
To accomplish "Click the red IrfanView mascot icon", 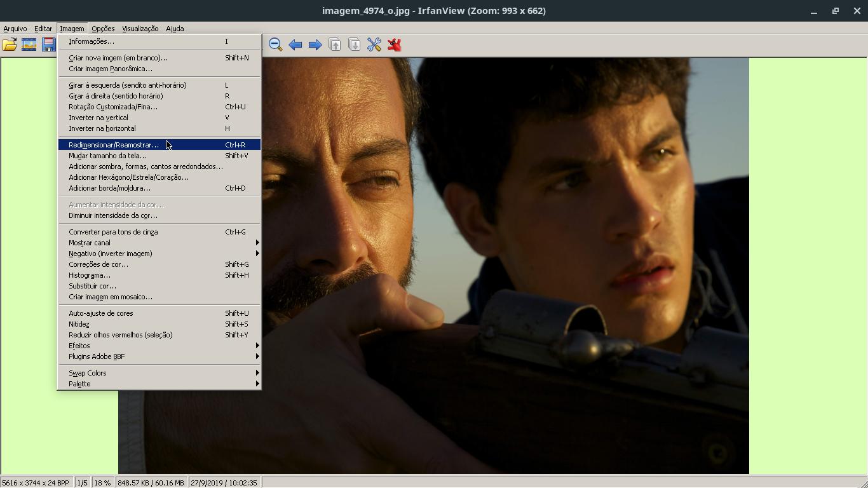I will [394, 44].
